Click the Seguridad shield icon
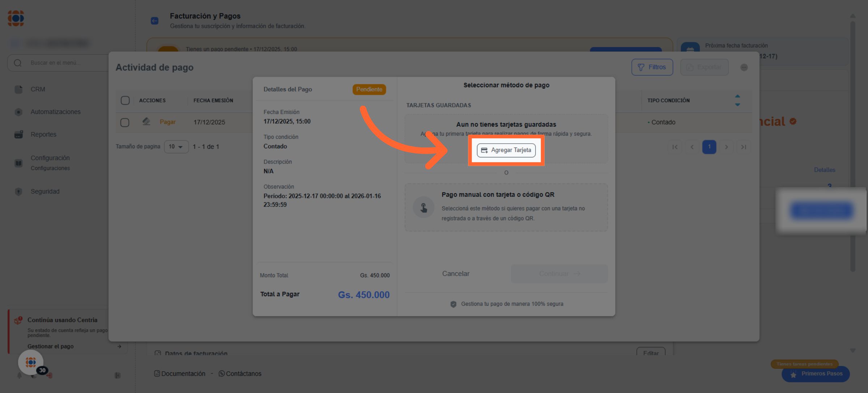Viewport: 868px width, 393px height. (x=18, y=191)
